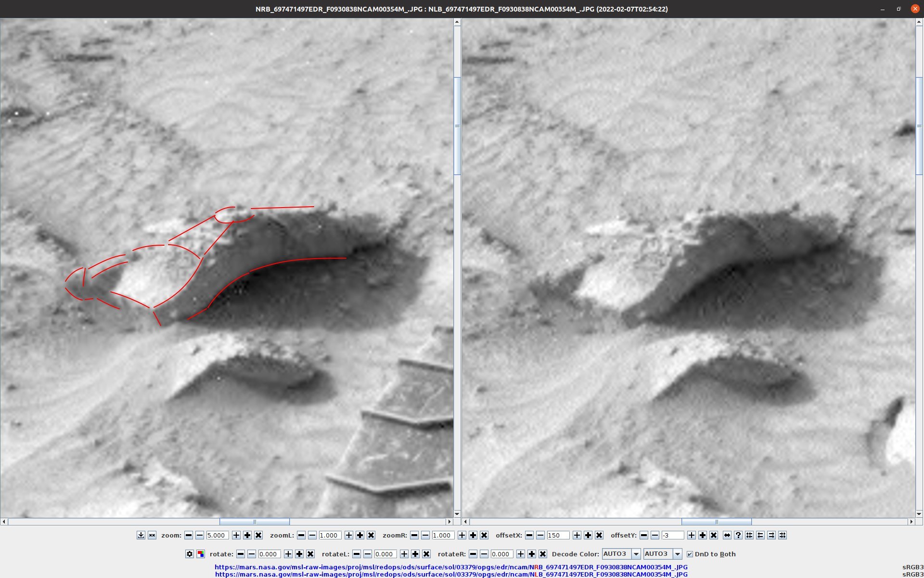Click the left image horizontal scrollbar thumb
924x578 pixels.
point(254,522)
